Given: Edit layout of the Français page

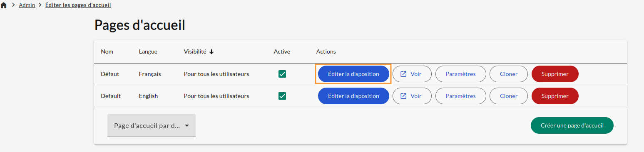Looking at the screenshot, I should click(x=353, y=74).
